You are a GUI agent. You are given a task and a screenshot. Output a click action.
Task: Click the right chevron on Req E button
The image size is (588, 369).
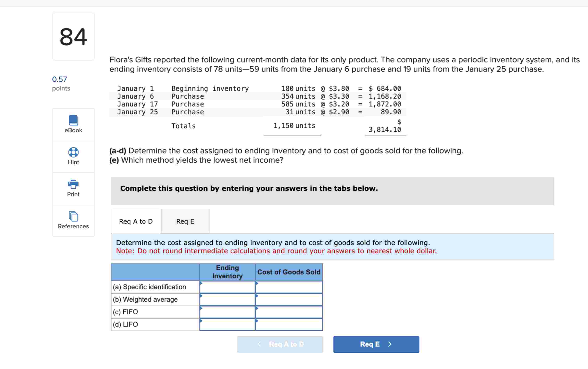(x=390, y=344)
